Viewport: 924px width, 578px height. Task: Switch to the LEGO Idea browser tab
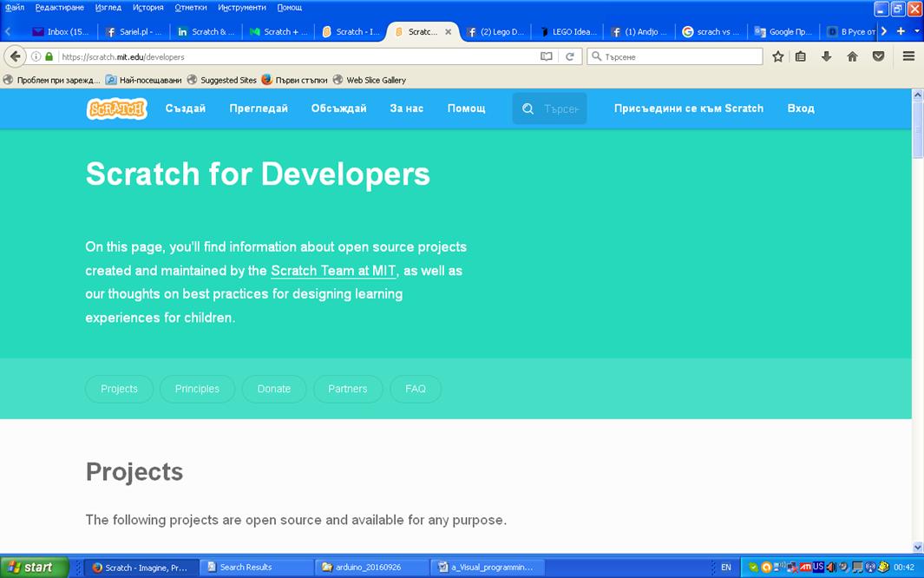pyautogui.click(x=567, y=30)
